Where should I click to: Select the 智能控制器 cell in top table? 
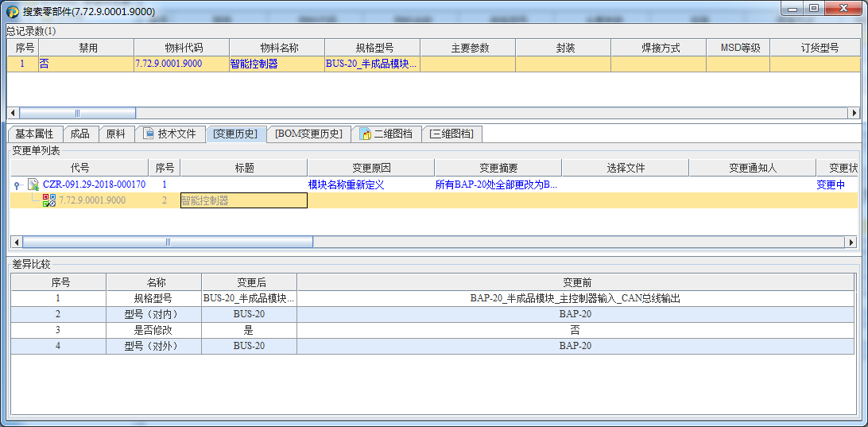277,64
